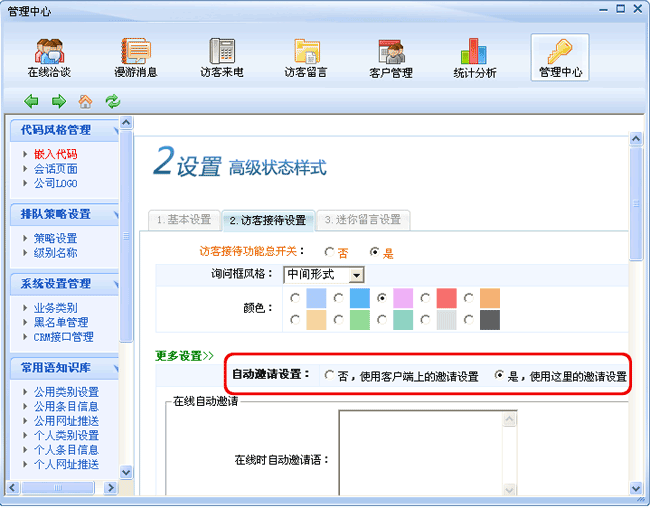The height and width of the screenshot is (508, 650).
Task: Select 否，使用客户端上的邀请设置 radio
Action: tap(329, 375)
